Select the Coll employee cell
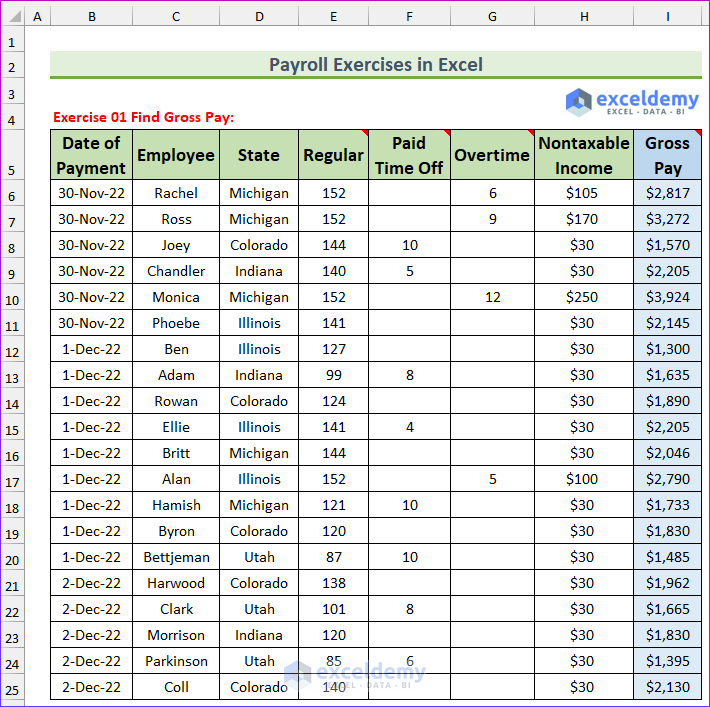 (176, 687)
